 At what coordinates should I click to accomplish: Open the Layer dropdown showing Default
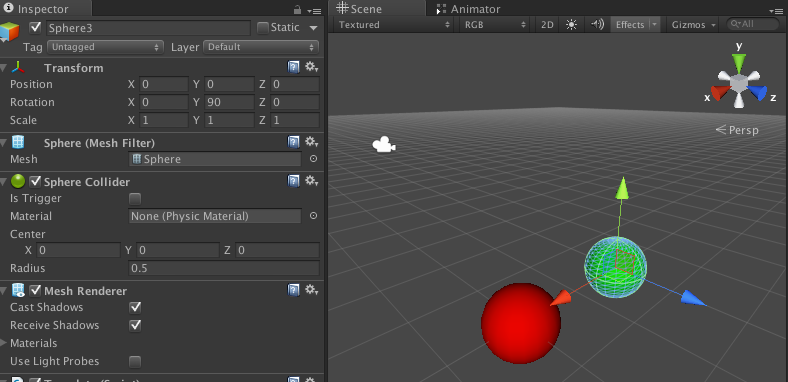click(x=261, y=47)
